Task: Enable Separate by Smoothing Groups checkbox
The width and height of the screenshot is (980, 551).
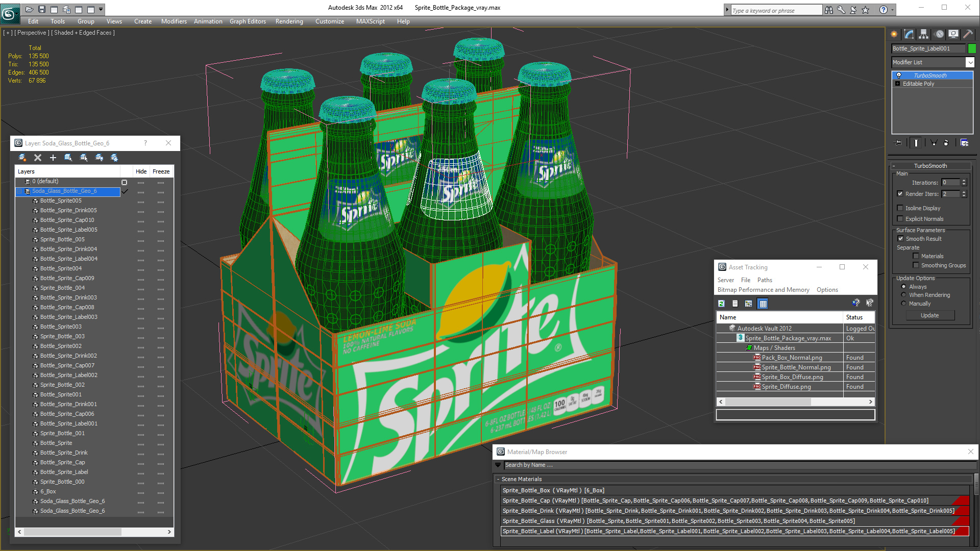Action: coord(916,265)
